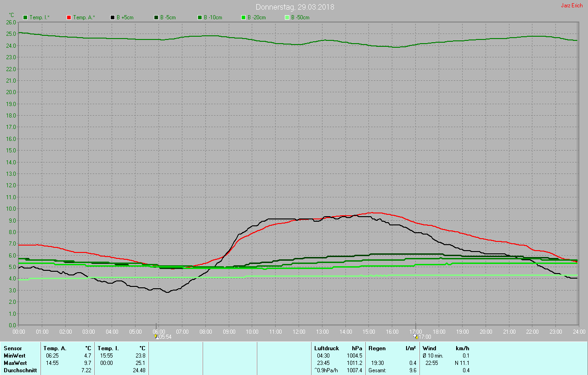Select the MaxWert row label
The image size is (588, 375).
[15, 363]
